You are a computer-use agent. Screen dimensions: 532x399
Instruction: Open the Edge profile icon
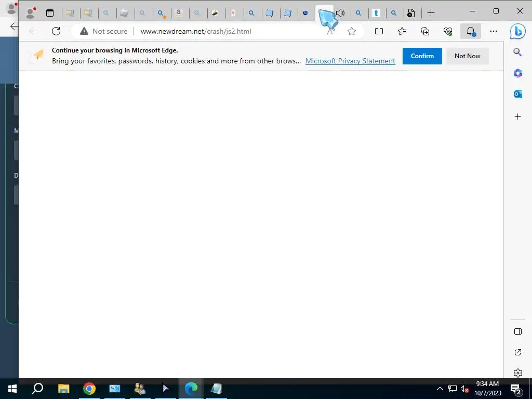pyautogui.click(x=31, y=13)
